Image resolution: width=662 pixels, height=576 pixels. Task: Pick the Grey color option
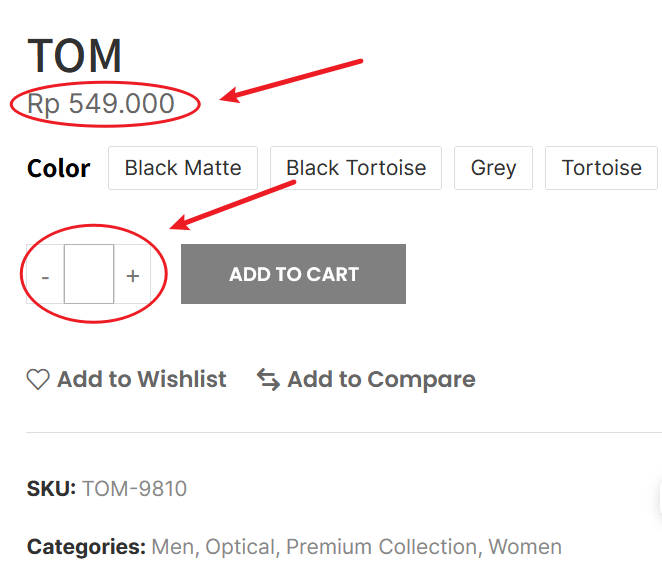tap(494, 168)
